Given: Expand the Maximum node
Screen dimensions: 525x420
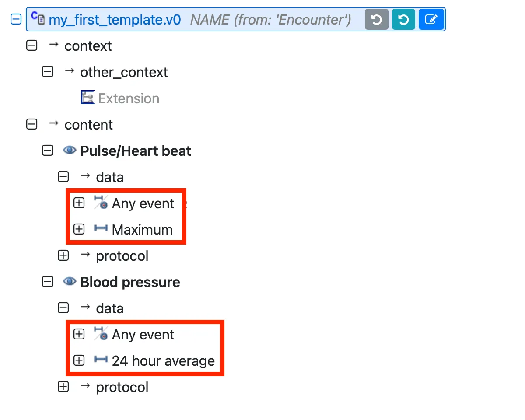Looking at the screenshot, I should pos(79,229).
